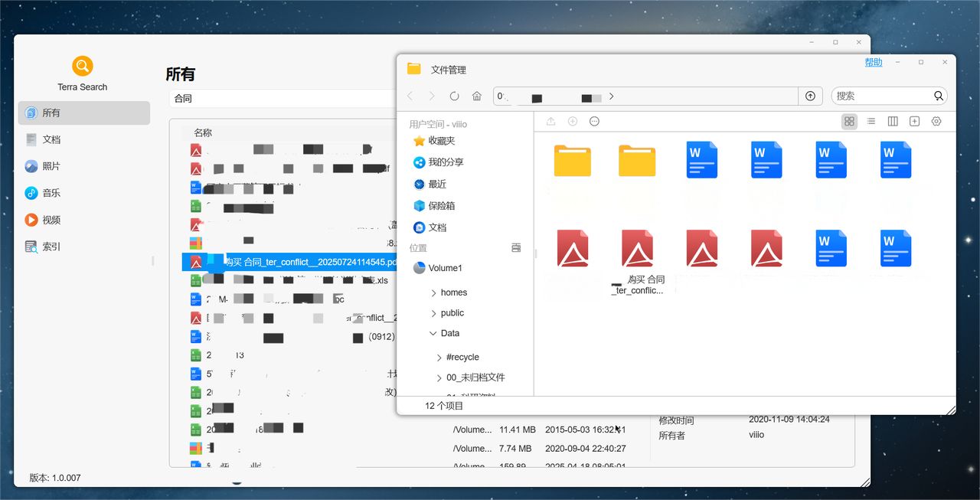Go up to parent folder with up-arrow button
Viewport: 980px width, 500px height.
pos(810,96)
